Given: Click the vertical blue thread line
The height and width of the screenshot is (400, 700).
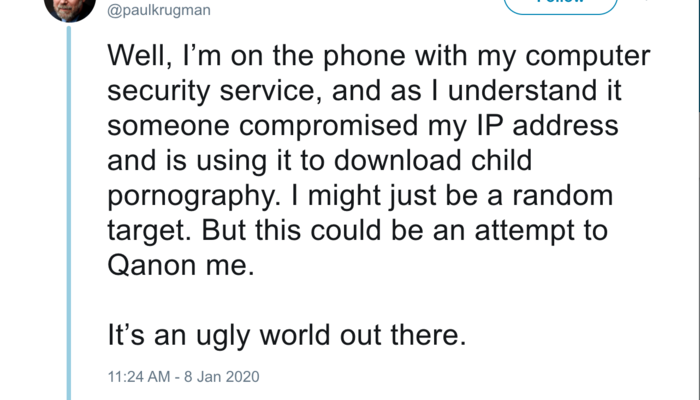Looking at the screenshot, I should tap(69, 200).
